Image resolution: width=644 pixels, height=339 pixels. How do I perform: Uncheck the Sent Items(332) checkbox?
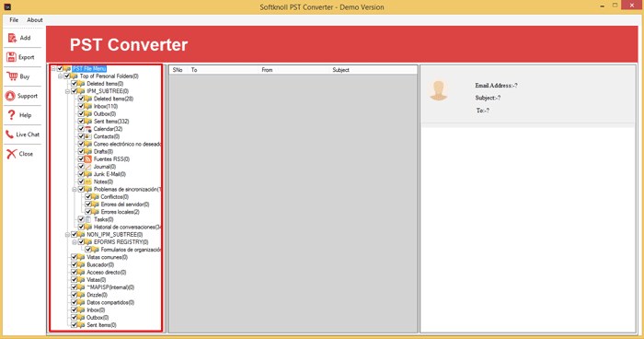click(81, 122)
